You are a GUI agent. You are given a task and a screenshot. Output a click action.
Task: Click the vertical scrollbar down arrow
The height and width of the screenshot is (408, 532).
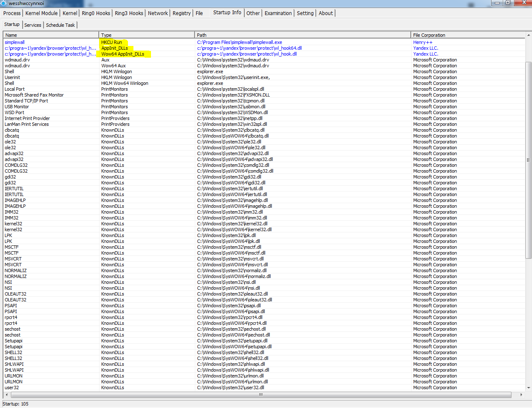click(x=528, y=388)
